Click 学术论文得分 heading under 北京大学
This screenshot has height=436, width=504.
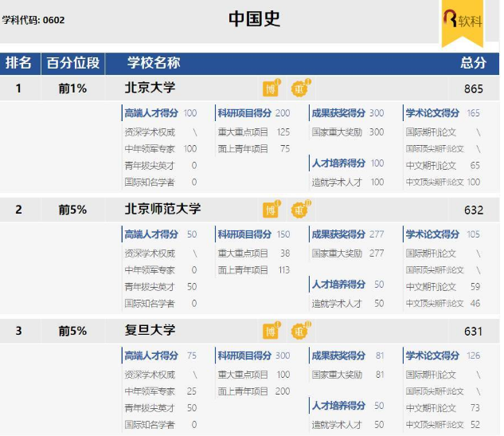[432, 113]
